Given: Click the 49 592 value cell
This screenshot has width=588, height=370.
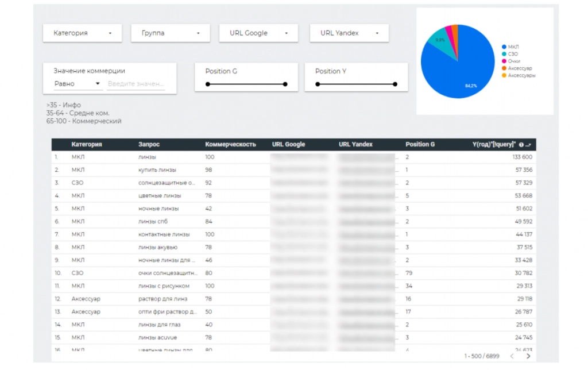Looking at the screenshot, I should coord(524,221).
